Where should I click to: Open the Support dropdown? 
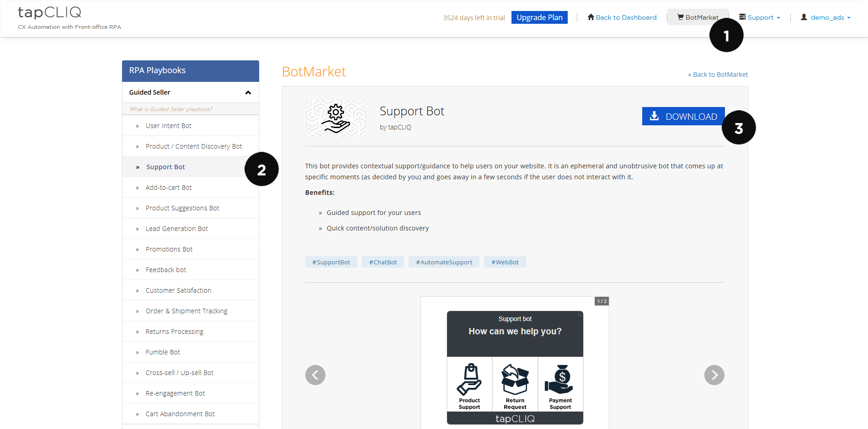click(760, 17)
